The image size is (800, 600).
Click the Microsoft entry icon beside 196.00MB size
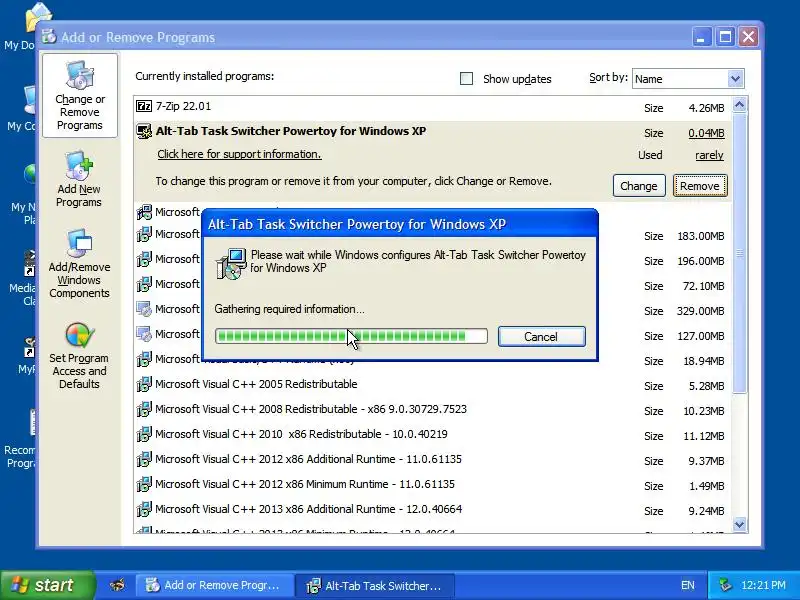[144, 259]
